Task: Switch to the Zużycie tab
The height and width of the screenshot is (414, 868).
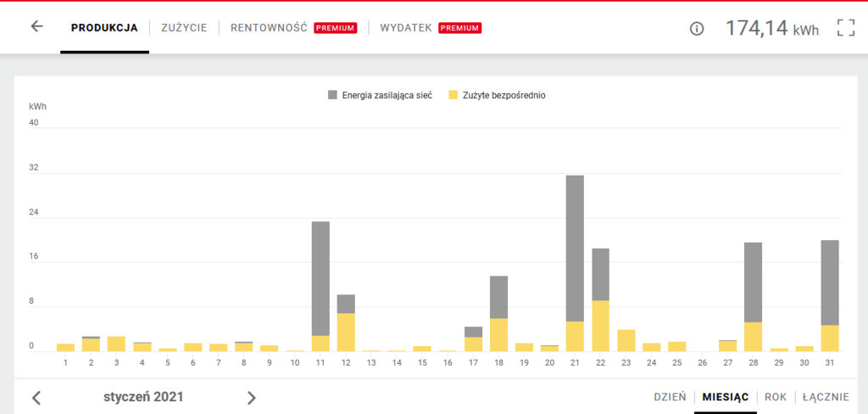Action: [184, 28]
